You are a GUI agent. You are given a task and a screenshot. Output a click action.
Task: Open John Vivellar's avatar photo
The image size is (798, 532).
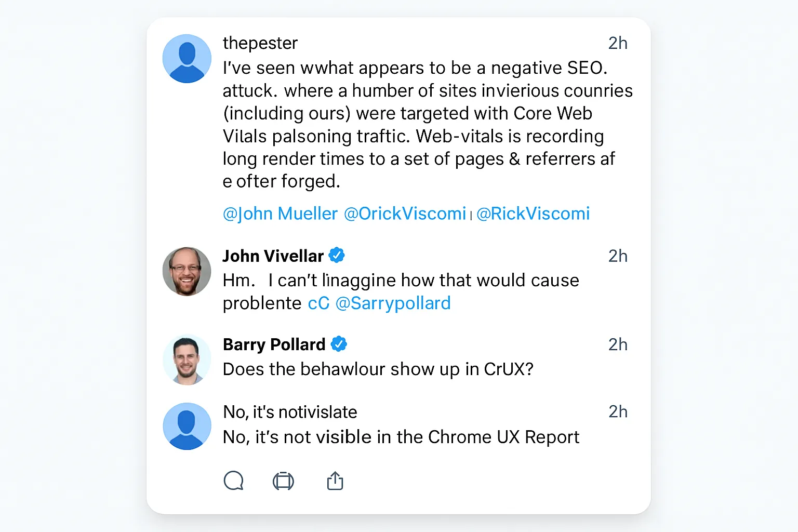[187, 271]
